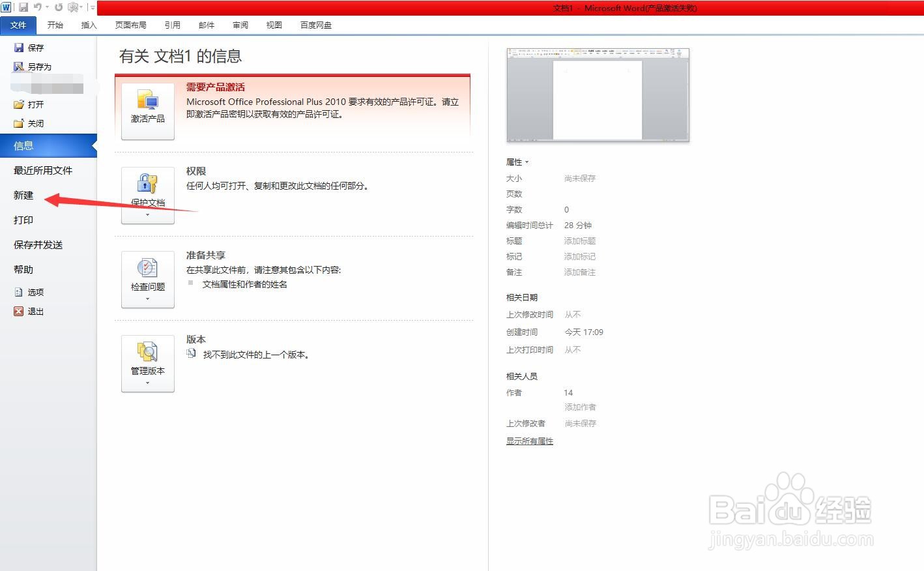Switch to the 百度网盘 tab
Image resolution: width=924 pixels, height=571 pixels.
click(316, 25)
